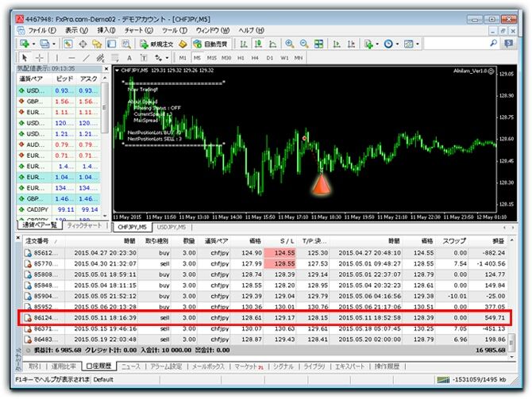Image resolution: width=532 pixels, height=399 pixels.
Task: Switch chart to M30 timeframe
Action: click(x=226, y=58)
